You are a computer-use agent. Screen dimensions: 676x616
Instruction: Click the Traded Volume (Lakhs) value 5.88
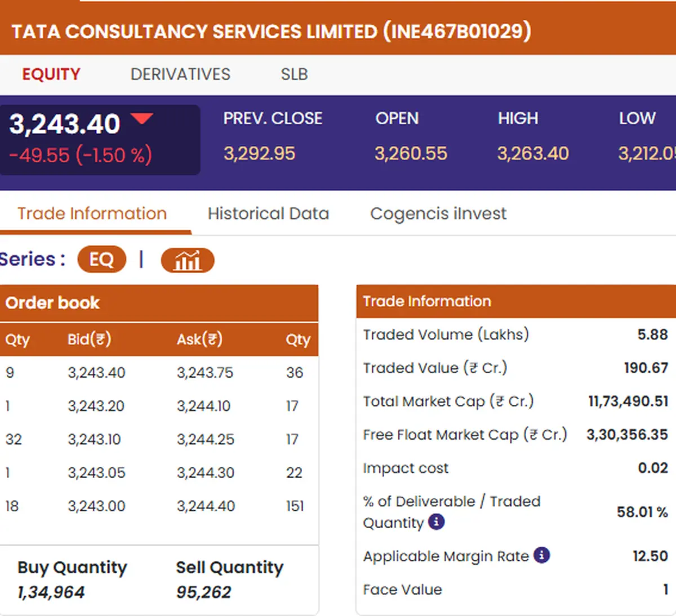[653, 334]
